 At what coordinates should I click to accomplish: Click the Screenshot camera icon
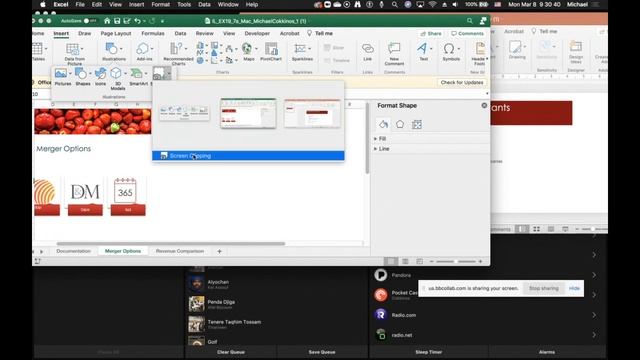click(x=158, y=73)
